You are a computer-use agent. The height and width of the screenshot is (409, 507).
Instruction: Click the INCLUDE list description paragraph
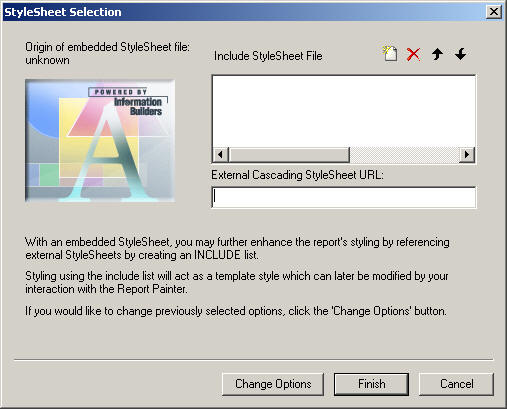point(237,248)
